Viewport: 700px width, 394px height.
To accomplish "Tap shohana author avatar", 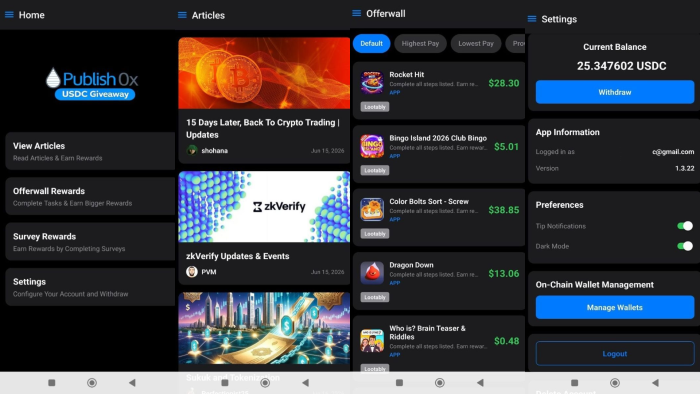I will coord(192,150).
